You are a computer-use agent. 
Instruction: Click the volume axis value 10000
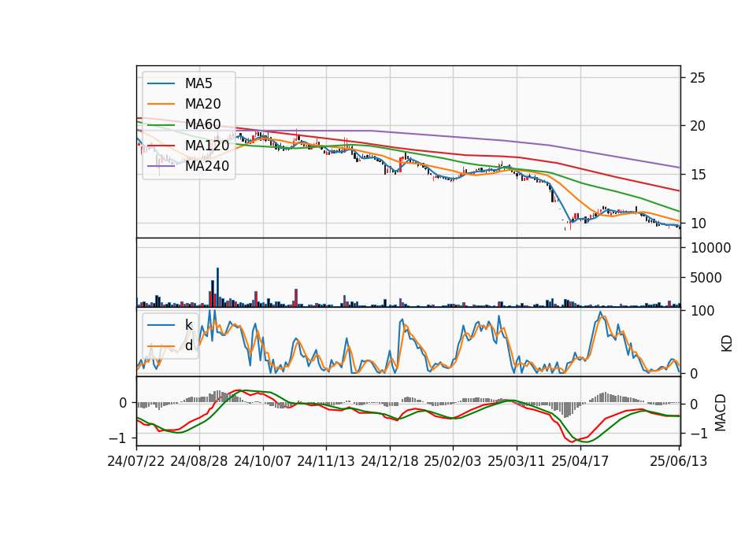tap(711, 248)
